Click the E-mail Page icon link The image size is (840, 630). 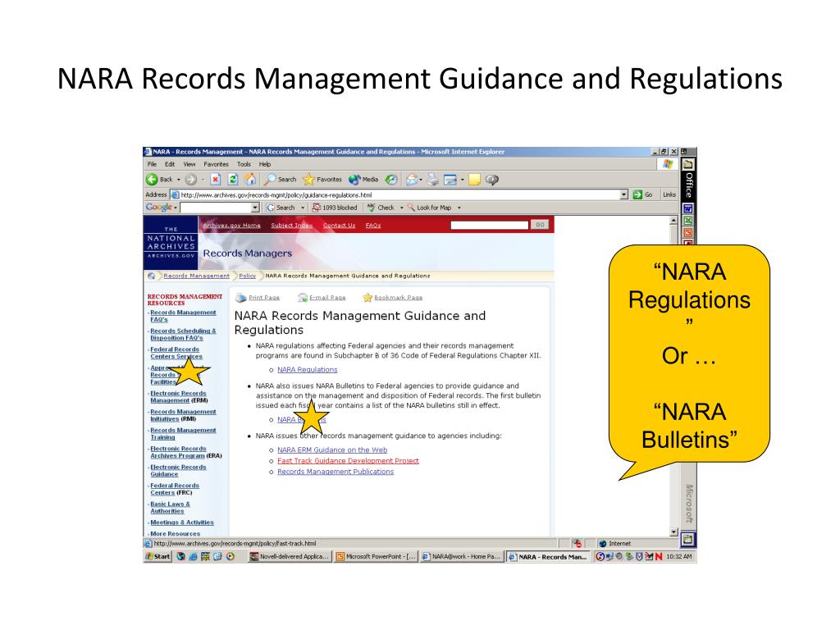point(322,297)
